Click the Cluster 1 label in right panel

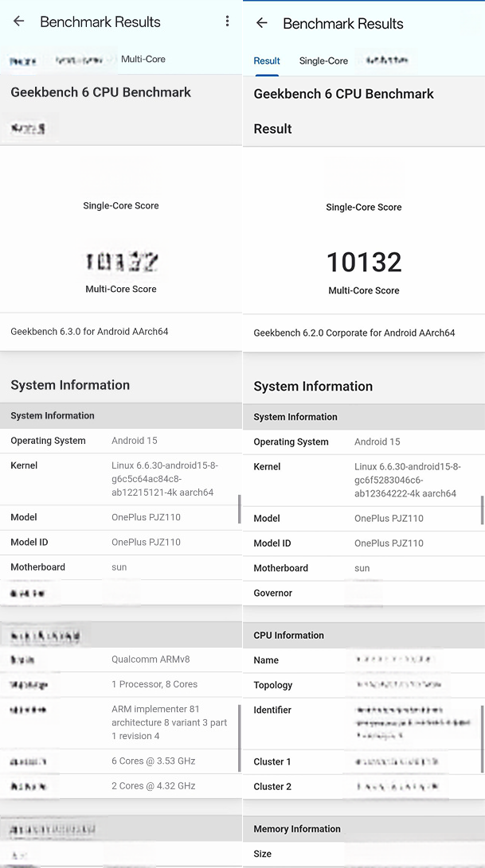[272, 761]
